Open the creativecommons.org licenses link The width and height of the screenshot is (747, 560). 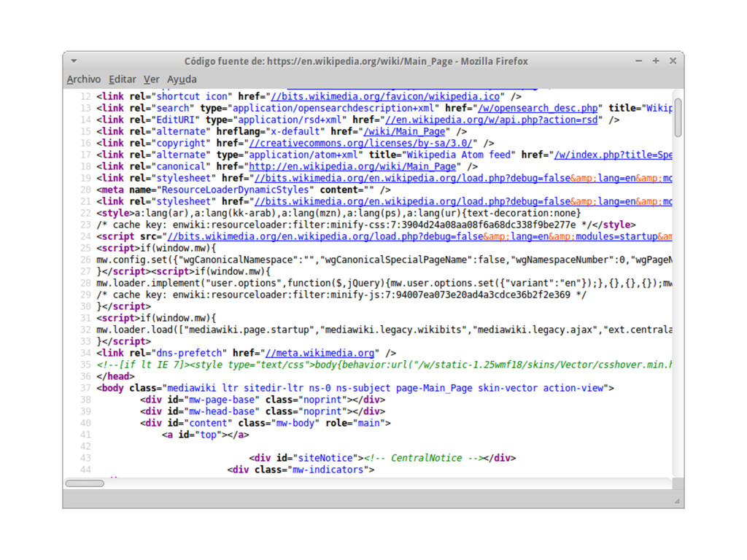[x=360, y=144]
